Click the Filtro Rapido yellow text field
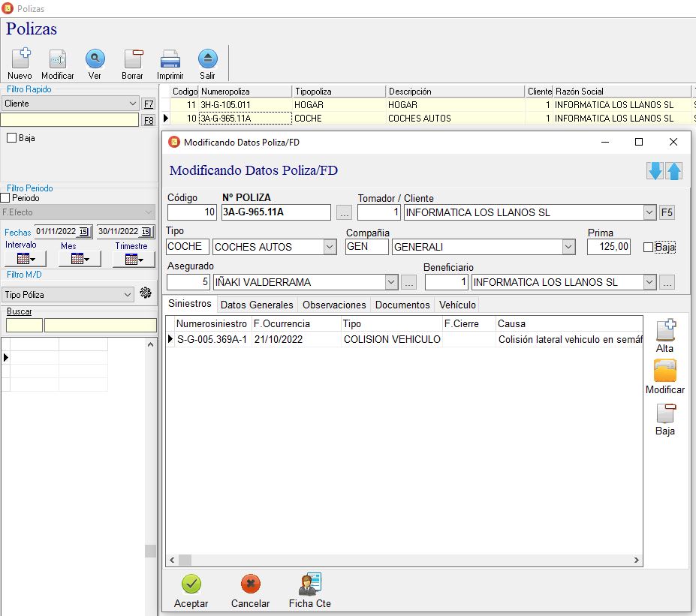This screenshot has height=616, width=696. [70, 120]
